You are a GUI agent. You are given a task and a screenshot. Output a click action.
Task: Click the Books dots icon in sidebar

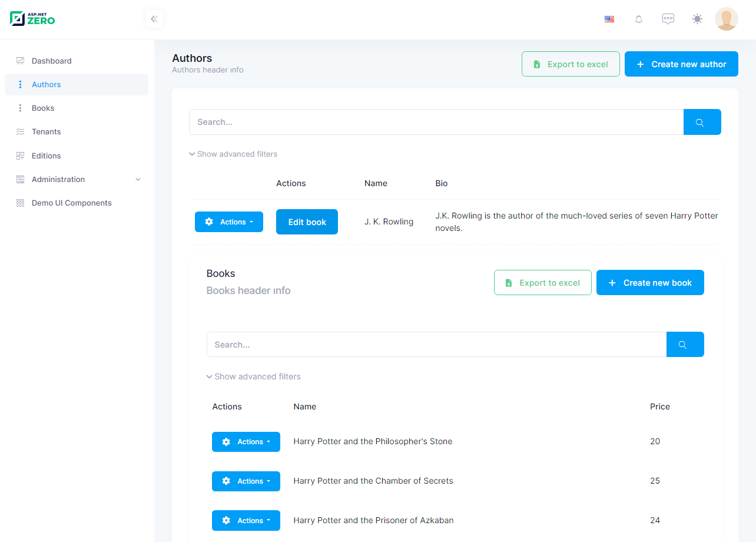pyautogui.click(x=20, y=108)
